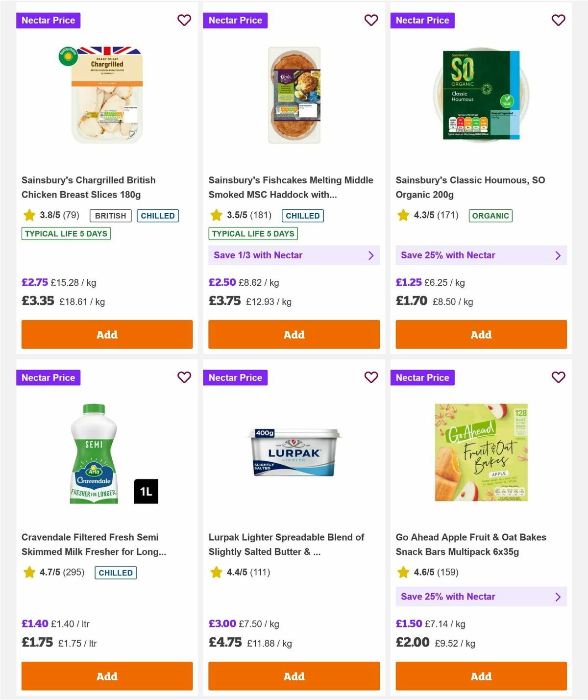Select the CHILLED tag on the Fishcakes product
This screenshot has width=588, height=700.
(x=302, y=215)
